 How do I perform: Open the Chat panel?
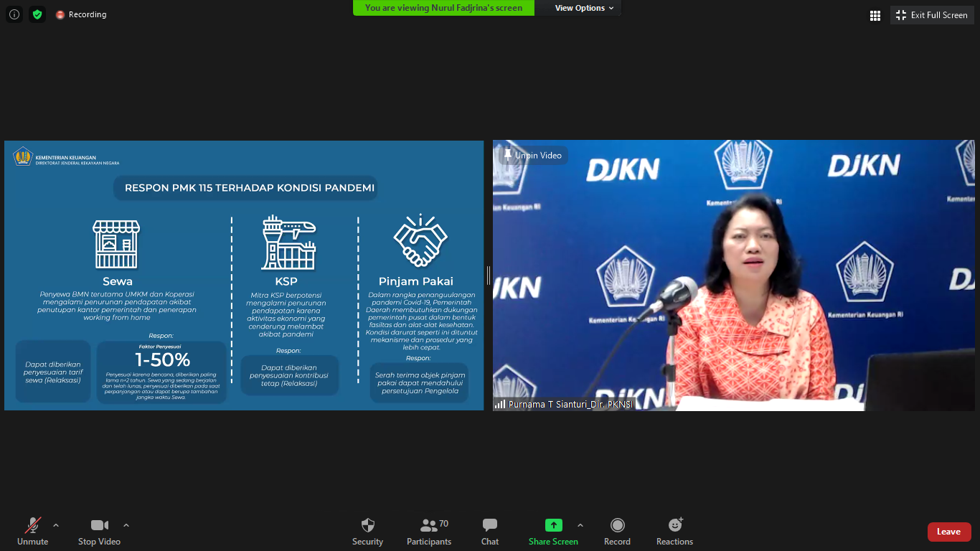(x=490, y=532)
